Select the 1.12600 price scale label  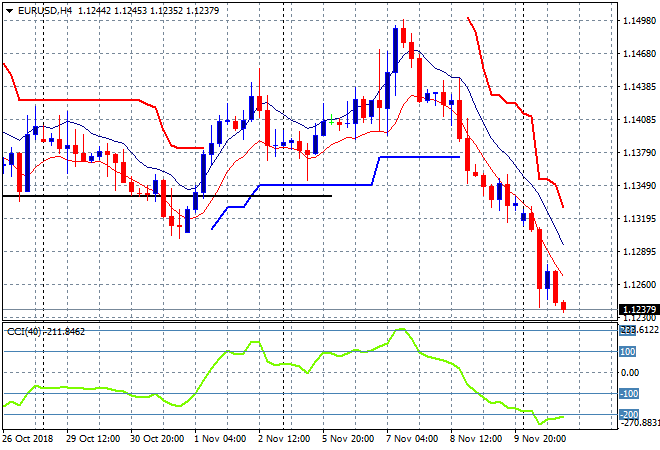coord(639,284)
